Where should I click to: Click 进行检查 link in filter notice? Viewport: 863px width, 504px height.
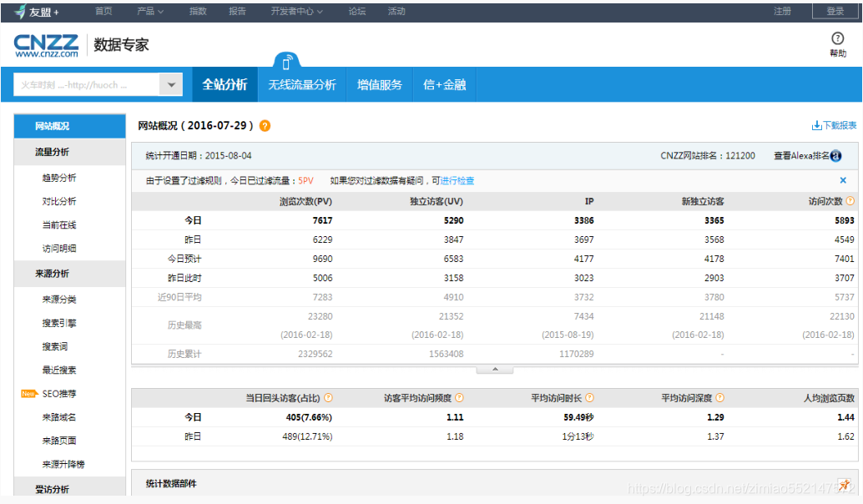457,180
